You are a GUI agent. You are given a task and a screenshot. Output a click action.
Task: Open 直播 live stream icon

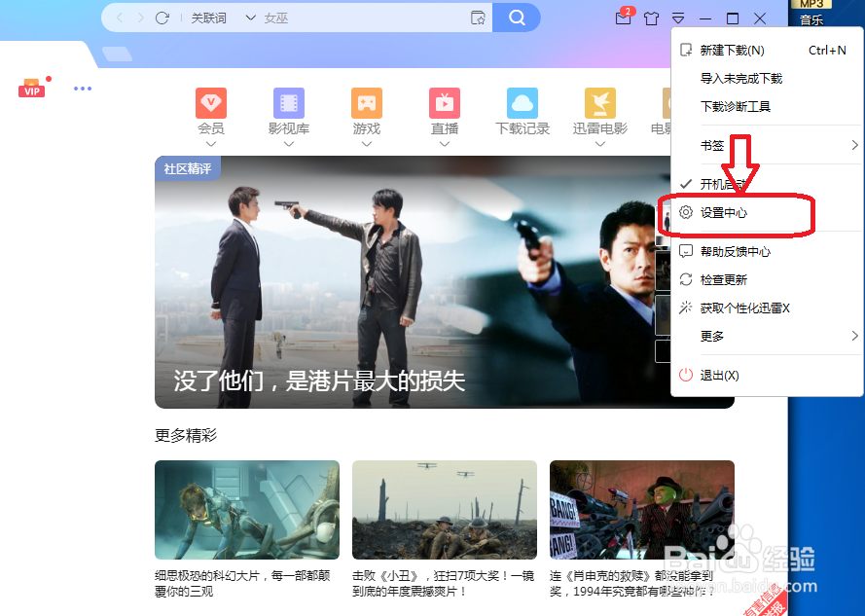click(444, 103)
